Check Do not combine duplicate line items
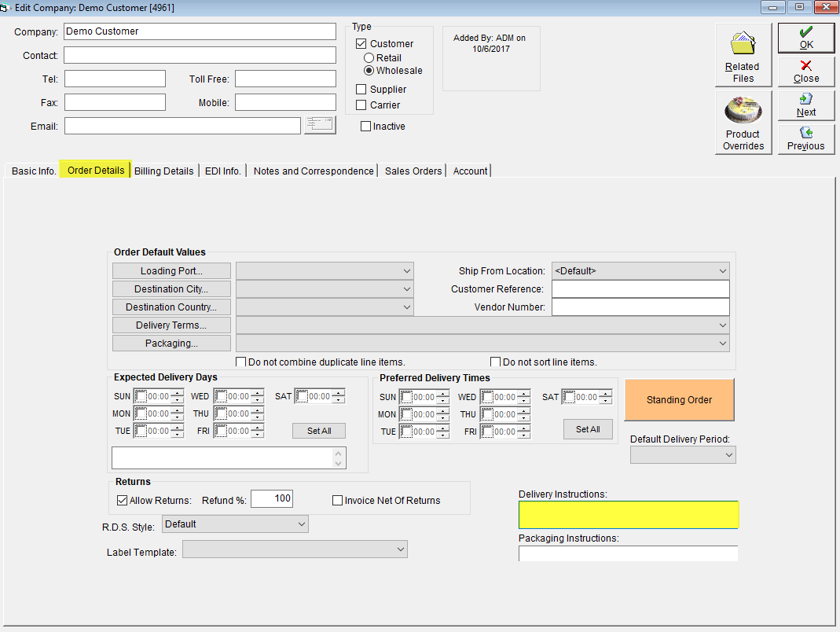 (241, 362)
